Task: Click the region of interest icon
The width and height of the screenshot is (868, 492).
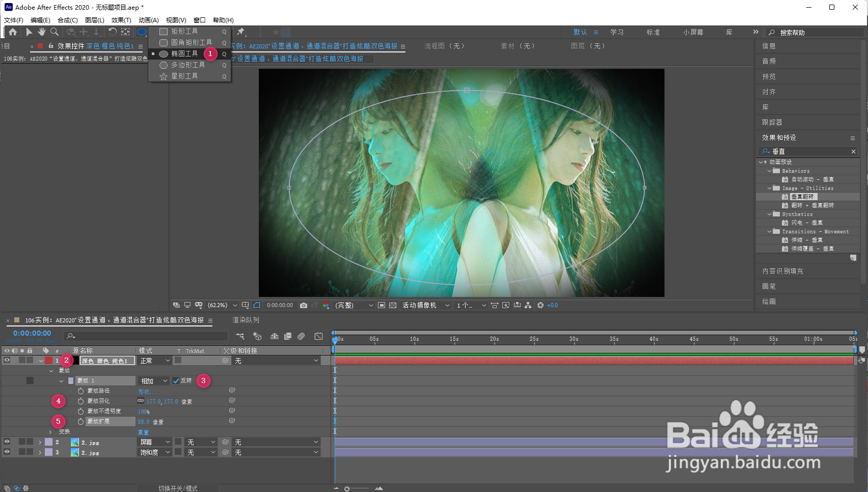Action: click(x=382, y=306)
